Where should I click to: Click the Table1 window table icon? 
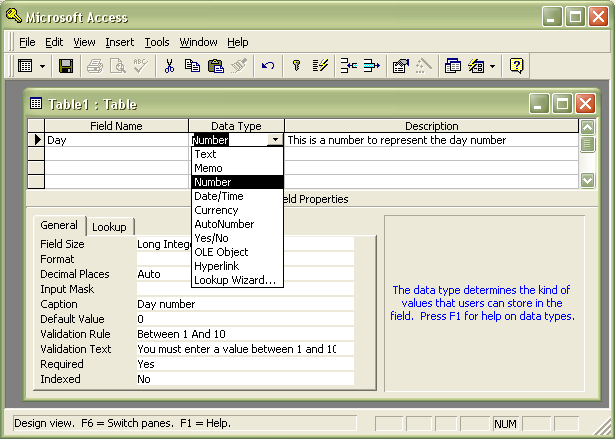pyautogui.click(x=36, y=104)
